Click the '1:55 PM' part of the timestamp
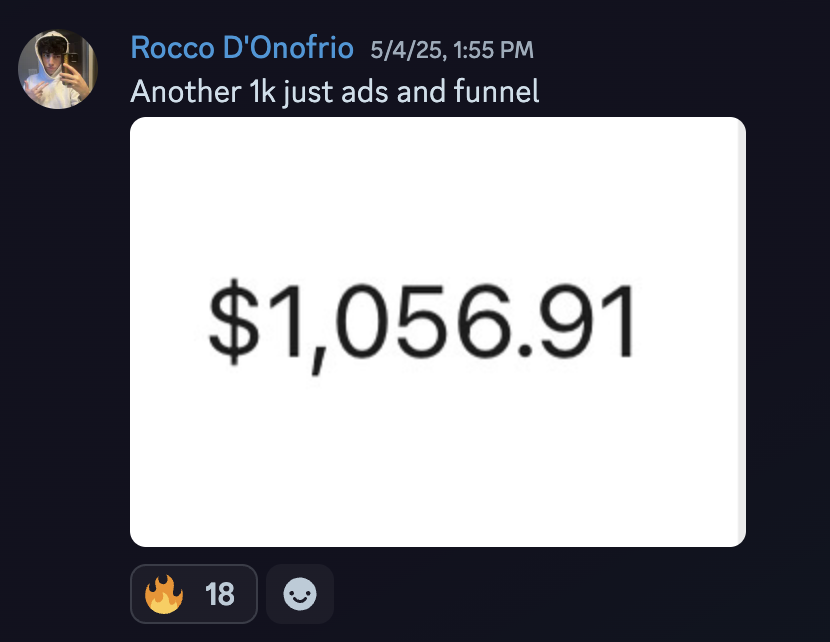830x642 pixels. tap(493, 50)
